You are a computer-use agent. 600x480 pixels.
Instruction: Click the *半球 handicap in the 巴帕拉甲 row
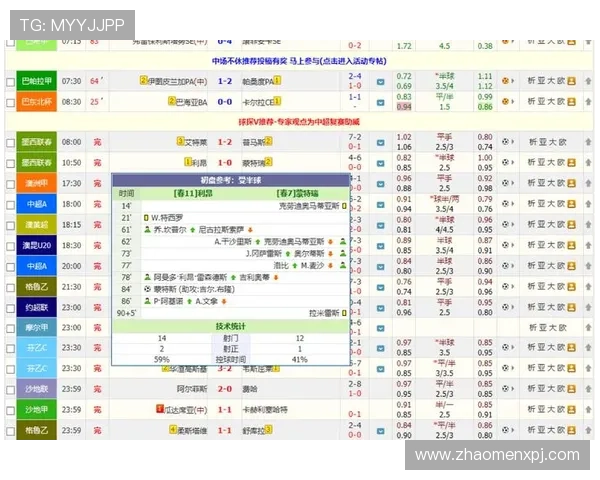444,76
